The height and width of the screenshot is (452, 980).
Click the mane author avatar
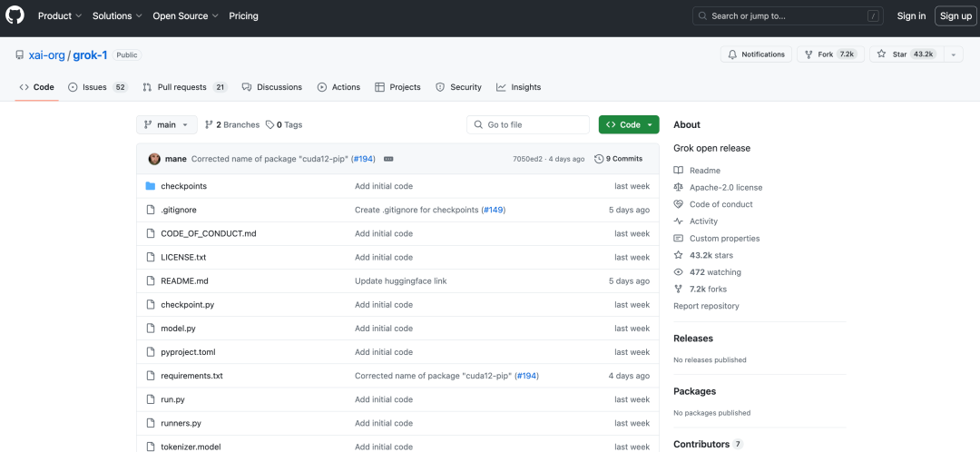[154, 159]
